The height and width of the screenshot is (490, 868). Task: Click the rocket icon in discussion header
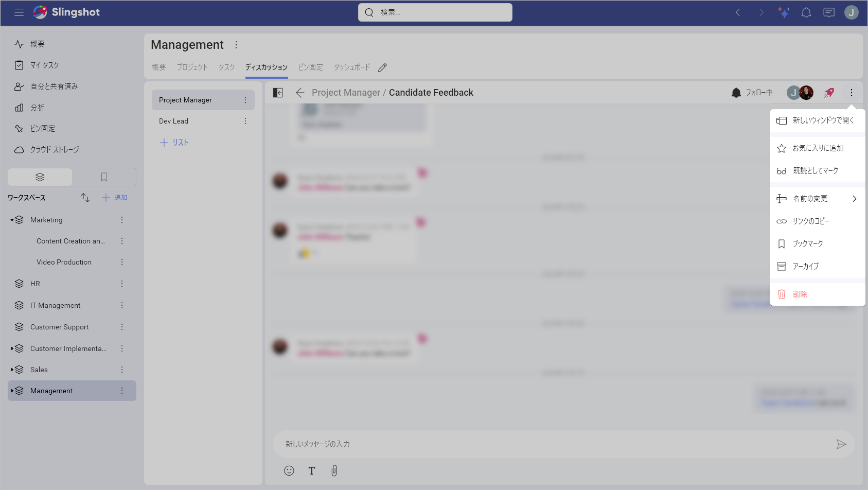pyautogui.click(x=829, y=93)
